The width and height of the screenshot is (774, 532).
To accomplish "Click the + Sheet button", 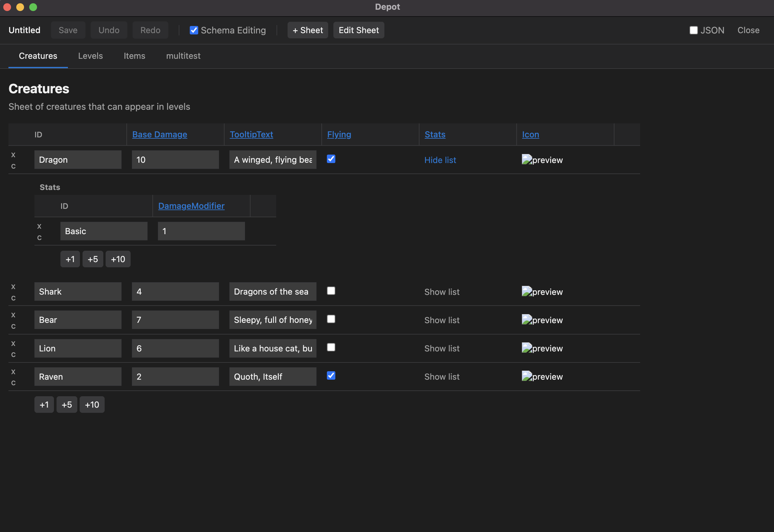I will coord(307,30).
